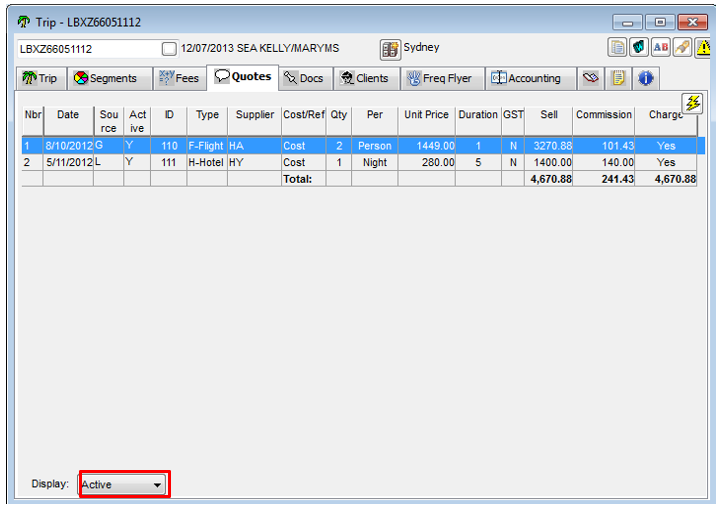723x508 pixels.
Task: Click the Nbr column header
Action: point(33,121)
